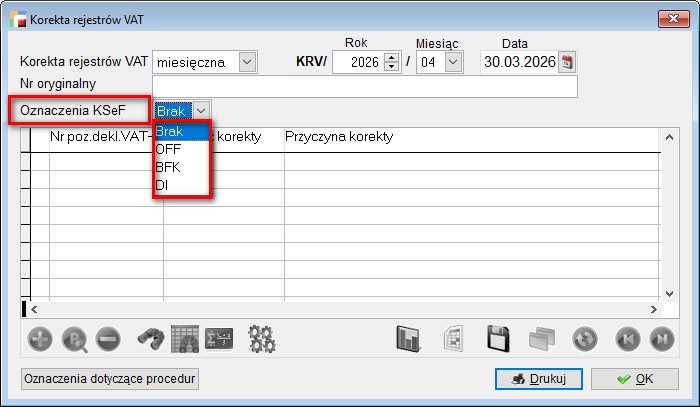
Task: Expand the miesięczna correction type dropdown
Action: (247, 62)
